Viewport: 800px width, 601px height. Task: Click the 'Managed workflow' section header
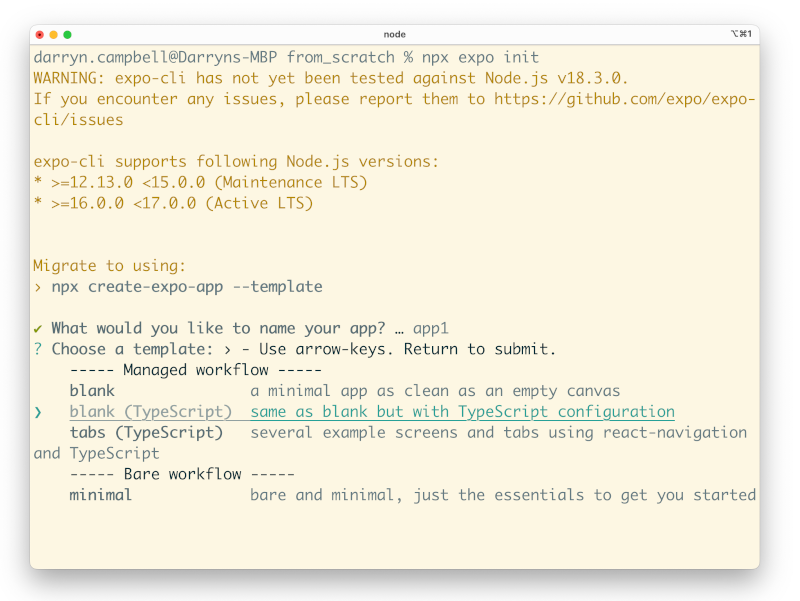tap(196, 370)
